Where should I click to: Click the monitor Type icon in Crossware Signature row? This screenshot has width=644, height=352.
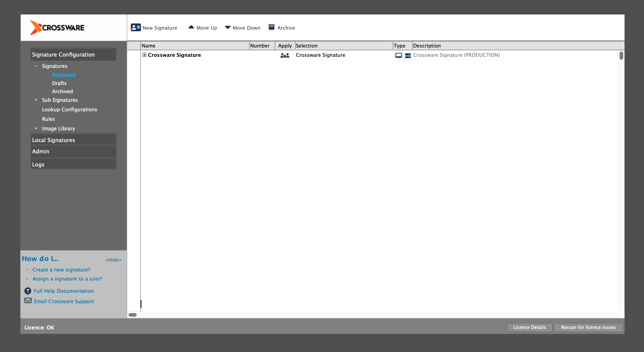click(398, 55)
